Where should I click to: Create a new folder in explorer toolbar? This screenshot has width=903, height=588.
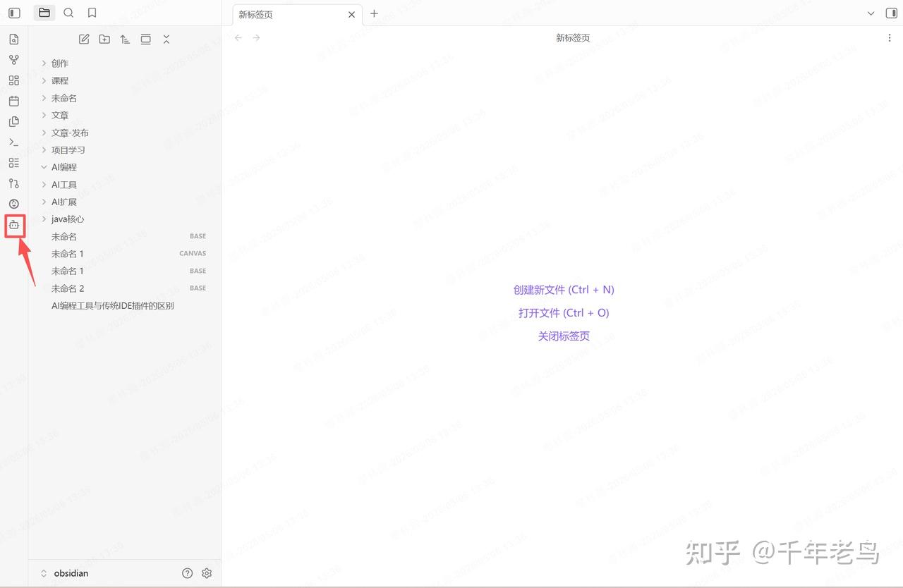tap(104, 39)
